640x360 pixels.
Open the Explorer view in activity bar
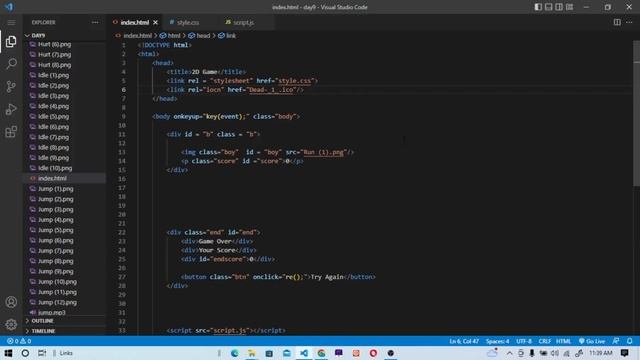(11, 41)
